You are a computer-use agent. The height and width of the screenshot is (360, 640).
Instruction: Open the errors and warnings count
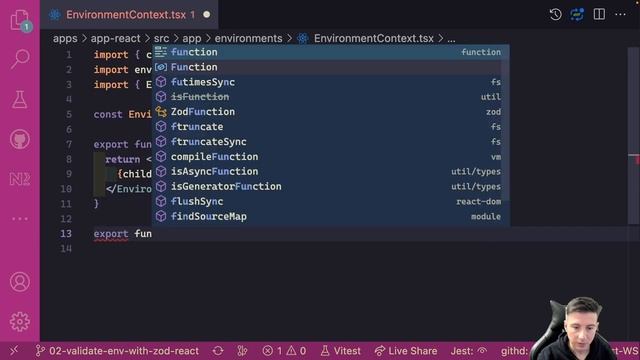[284, 351]
